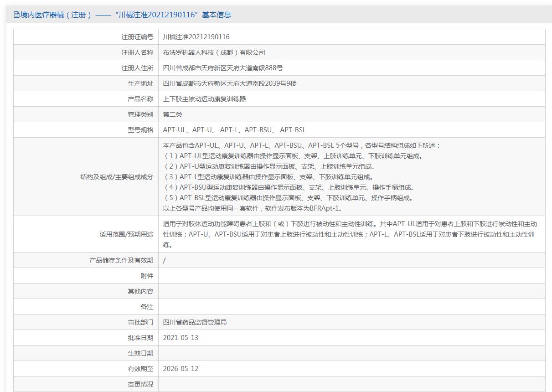The image size is (552, 392).
Task: Click the 其他内容 label
Action: tap(140, 291)
